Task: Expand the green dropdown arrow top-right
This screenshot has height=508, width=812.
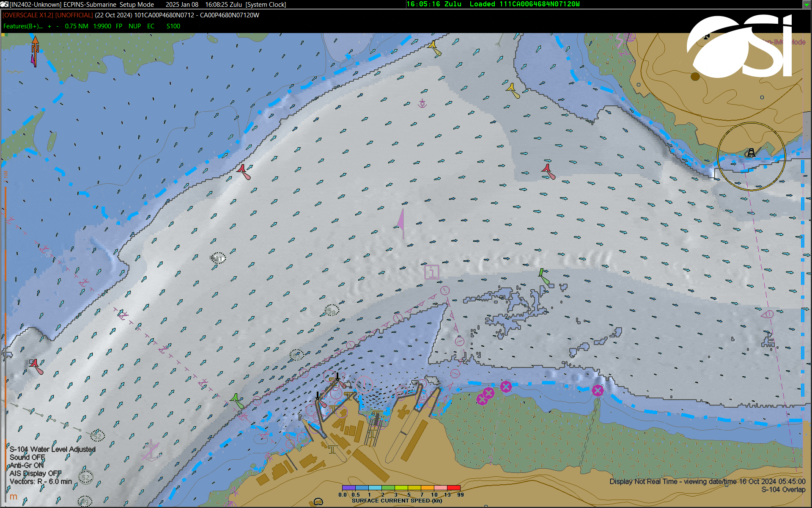Action: point(806,5)
